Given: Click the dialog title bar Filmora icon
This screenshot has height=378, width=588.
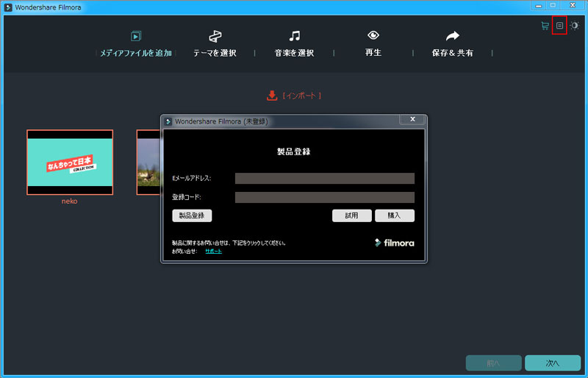Looking at the screenshot, I should click(x=168, y=121).
